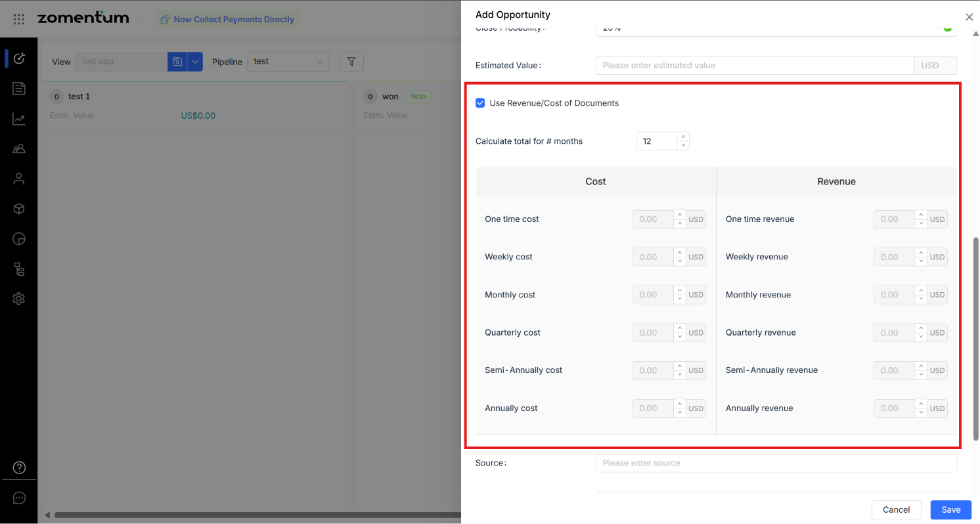980x524 pixels.
Task: Open the Reports chart icon in sidebar
Action: (x=19, y=119)
